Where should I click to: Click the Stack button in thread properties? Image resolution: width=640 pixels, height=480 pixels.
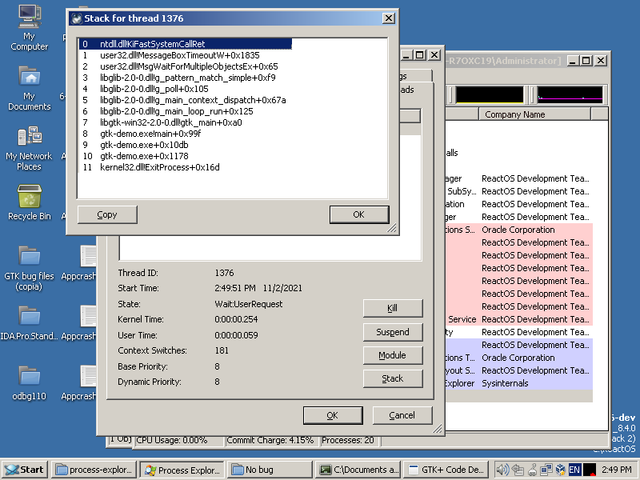tap(393, 379)
